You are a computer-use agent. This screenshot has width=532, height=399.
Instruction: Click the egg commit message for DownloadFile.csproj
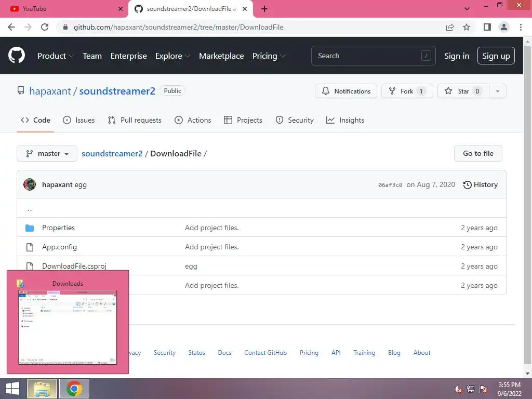191,267
